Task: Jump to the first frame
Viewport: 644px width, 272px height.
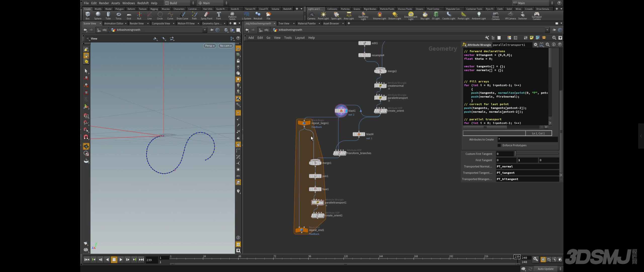Action: coord(87,259)
